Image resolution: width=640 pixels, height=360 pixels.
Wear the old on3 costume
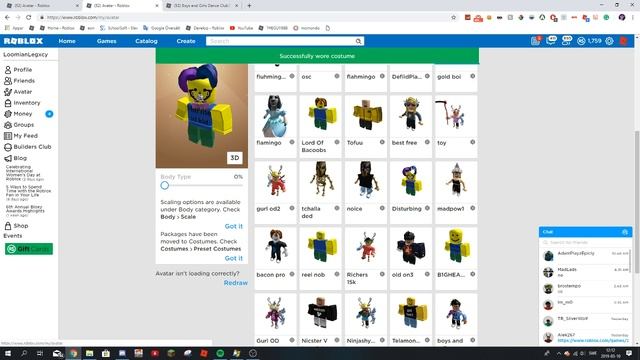[x=411, y=249]
